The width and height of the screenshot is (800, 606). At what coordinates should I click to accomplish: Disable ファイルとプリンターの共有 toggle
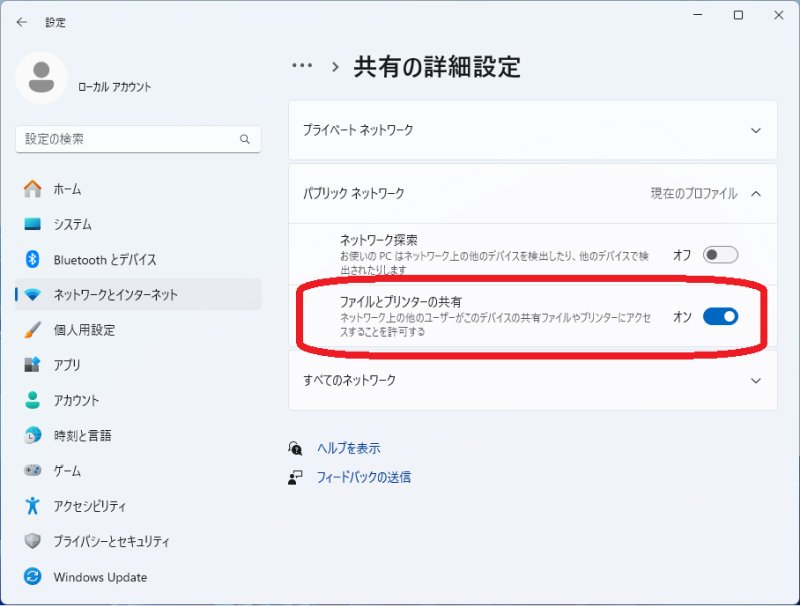click(721, 316)
